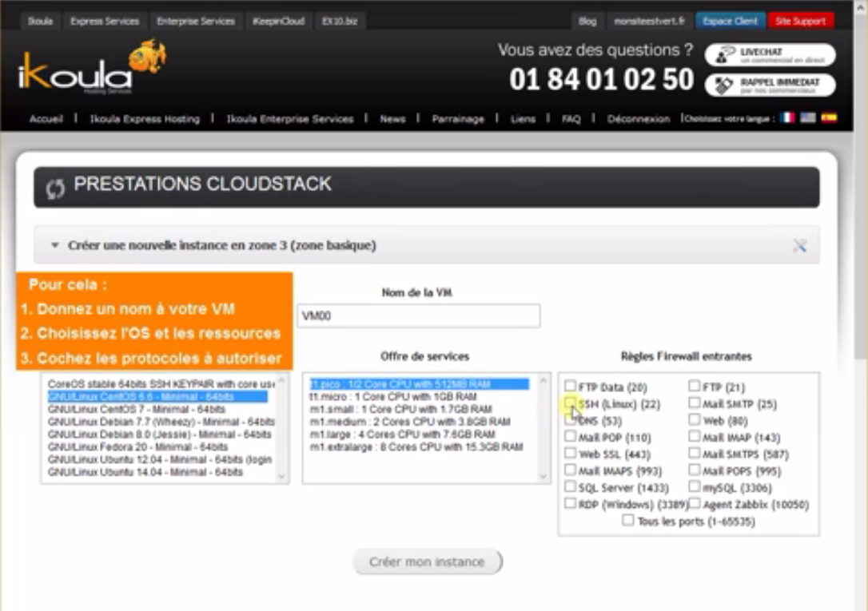Check the Web SSL (443) box
Screen dimensions: 868x611
[x=570, y=453]
